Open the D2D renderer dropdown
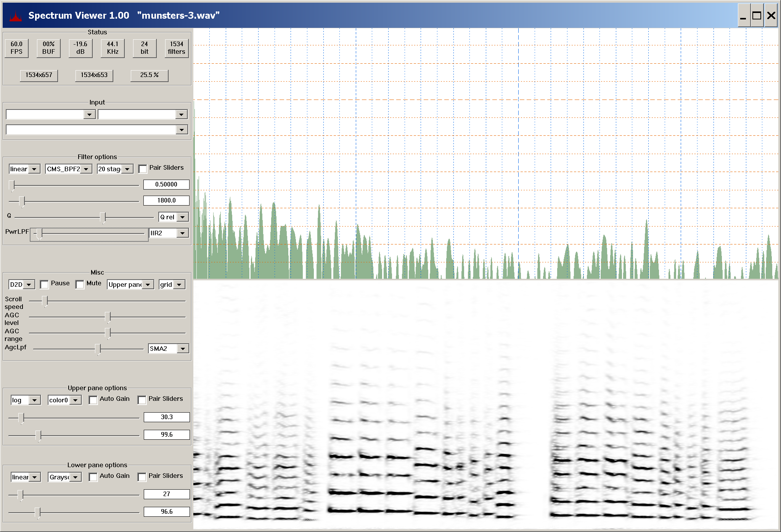 click(x=22, y=284)
